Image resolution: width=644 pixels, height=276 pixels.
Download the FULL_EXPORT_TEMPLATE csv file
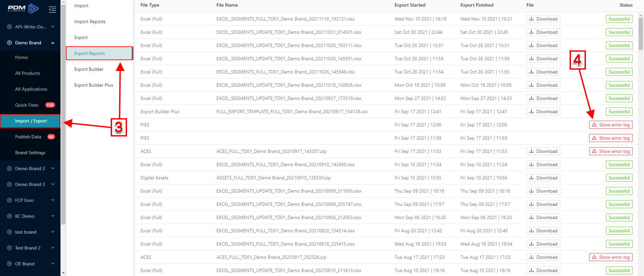tap(543, 112)
